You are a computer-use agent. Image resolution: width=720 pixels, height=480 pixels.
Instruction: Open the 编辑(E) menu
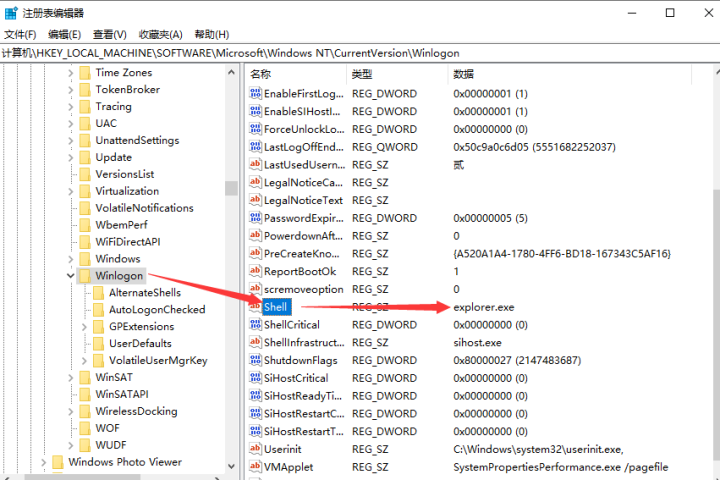click(64, 34)
